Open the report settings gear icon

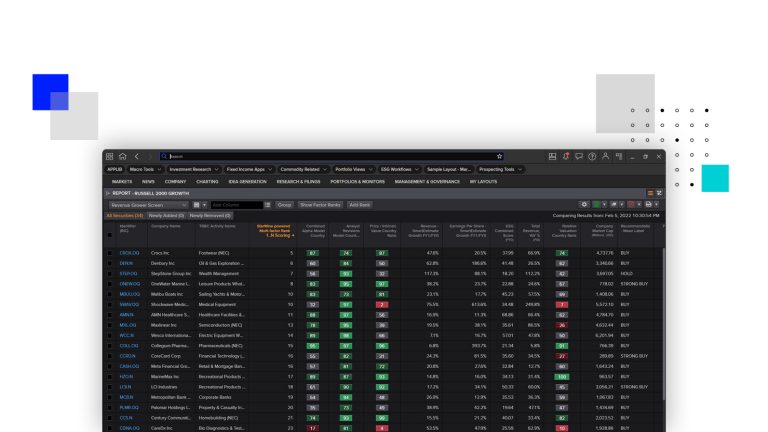[x=584, y=204]
